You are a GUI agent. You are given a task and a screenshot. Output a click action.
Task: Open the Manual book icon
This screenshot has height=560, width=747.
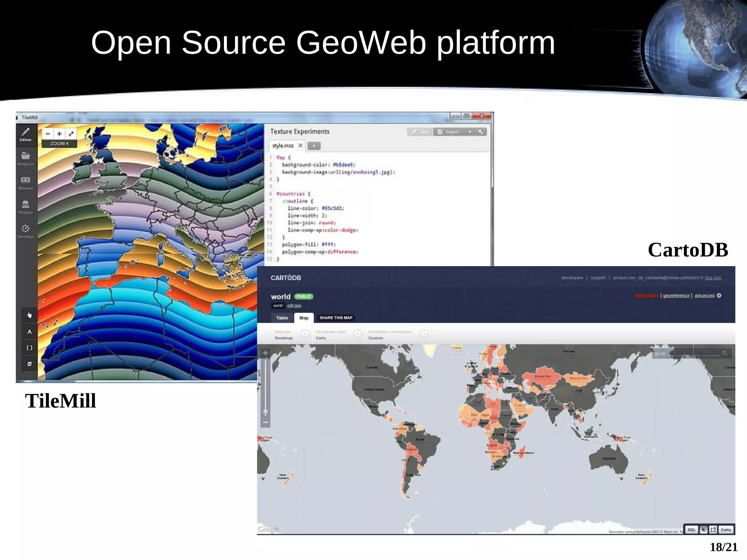(26, 182)
